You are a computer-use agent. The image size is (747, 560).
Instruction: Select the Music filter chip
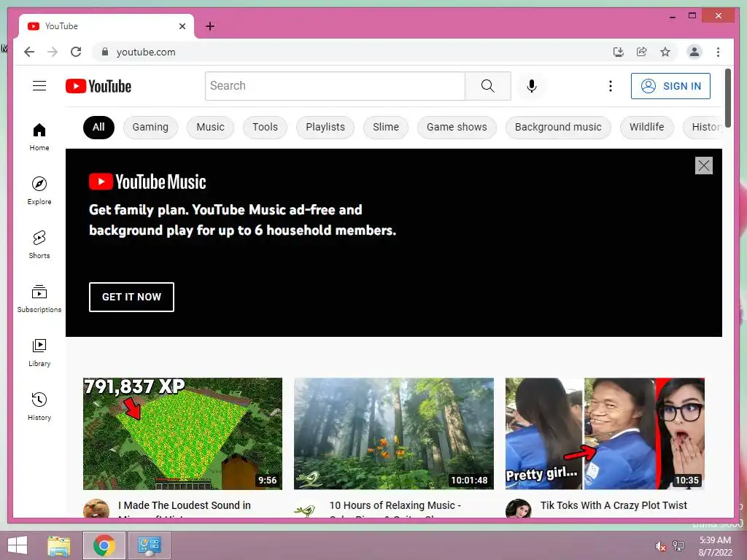(x=211, y=127)
